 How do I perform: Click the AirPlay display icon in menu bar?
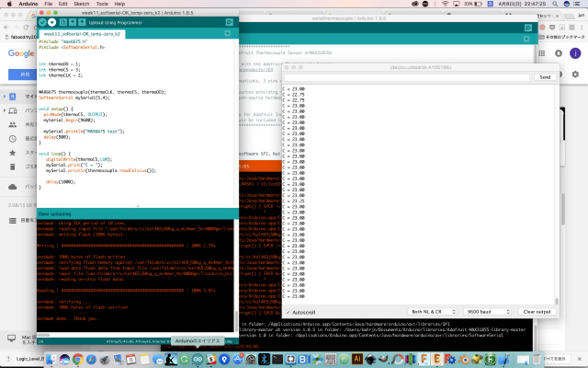457,4
